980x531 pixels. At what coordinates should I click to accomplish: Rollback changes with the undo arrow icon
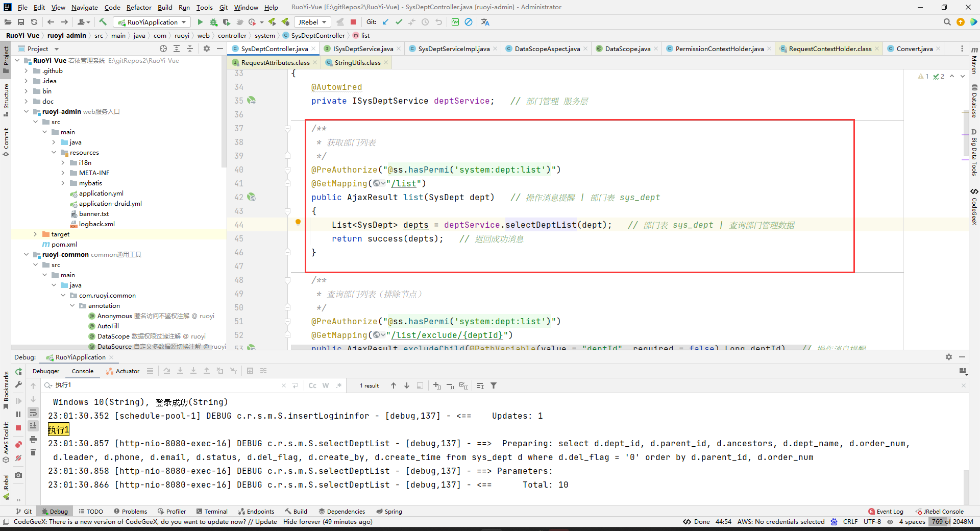[438, 22]
